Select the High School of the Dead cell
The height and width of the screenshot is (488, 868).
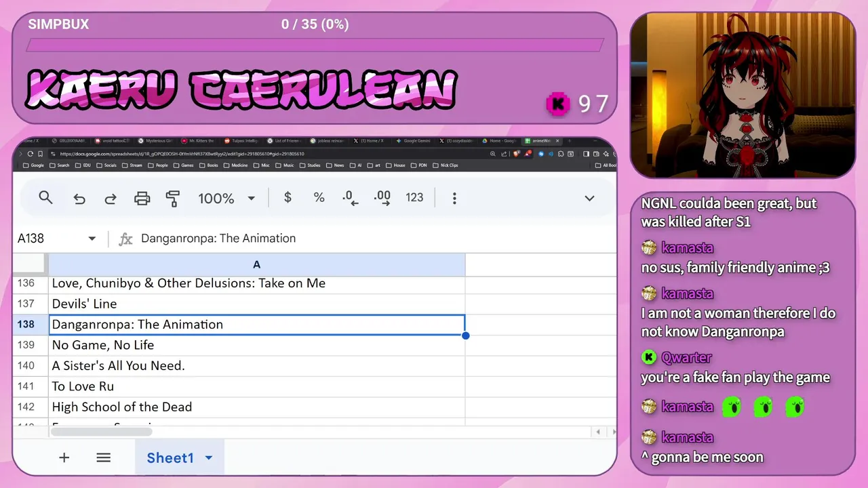pyautogui.click(x=256, y=407)
